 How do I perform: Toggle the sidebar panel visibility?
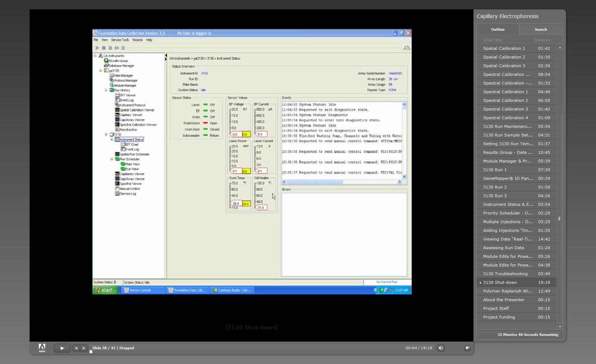coord(467,348)
